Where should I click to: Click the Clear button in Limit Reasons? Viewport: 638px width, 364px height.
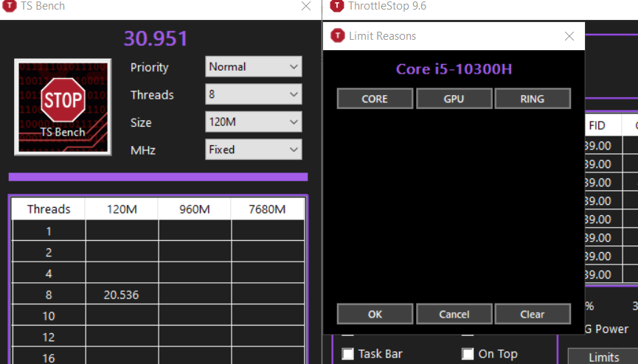coord(533,314)
